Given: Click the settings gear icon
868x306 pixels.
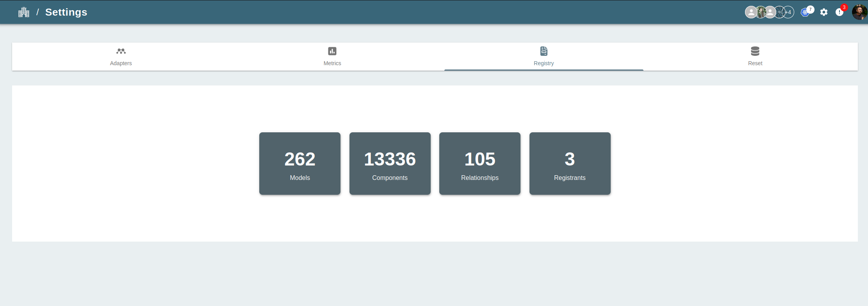Looking at the screenshot, I should (x=824, y=12).
